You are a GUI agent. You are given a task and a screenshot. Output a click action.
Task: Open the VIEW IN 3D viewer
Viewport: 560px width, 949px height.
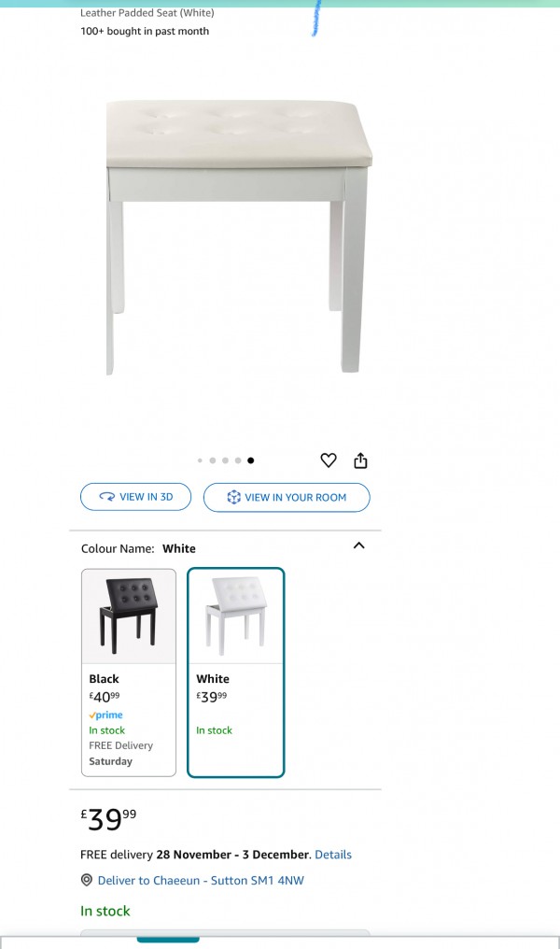tap(135, 497)
